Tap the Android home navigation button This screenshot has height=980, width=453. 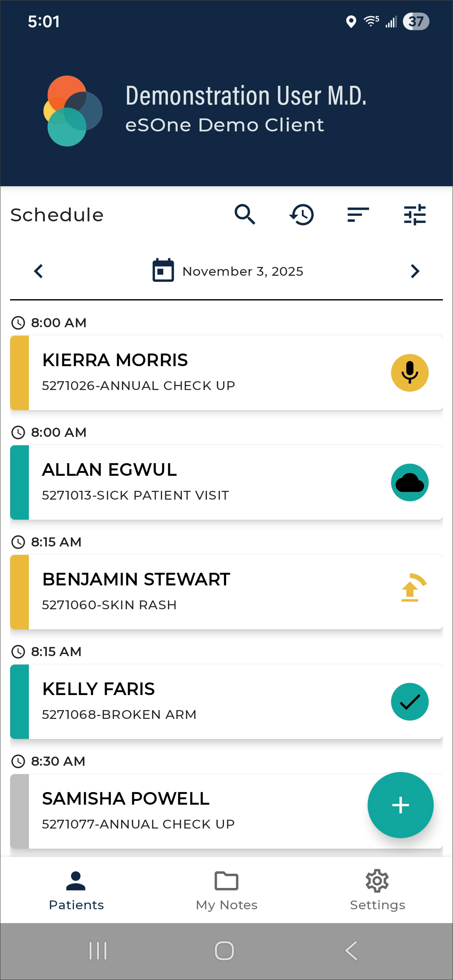coord(224,951)
